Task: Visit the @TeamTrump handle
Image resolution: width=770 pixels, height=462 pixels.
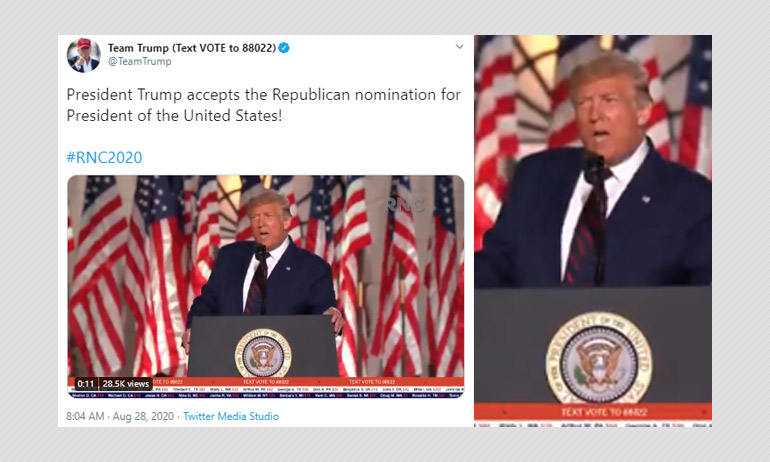Action: tap(140, 61)
